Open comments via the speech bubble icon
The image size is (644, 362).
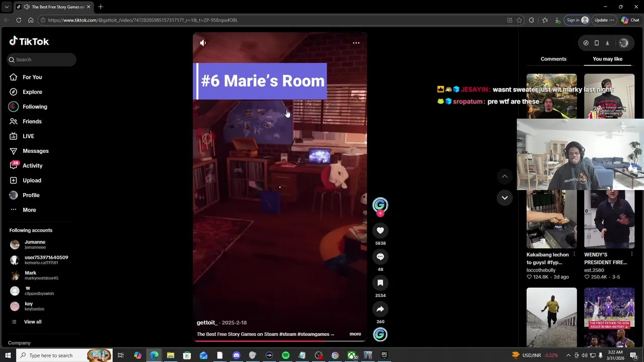(x=380, y=256)
